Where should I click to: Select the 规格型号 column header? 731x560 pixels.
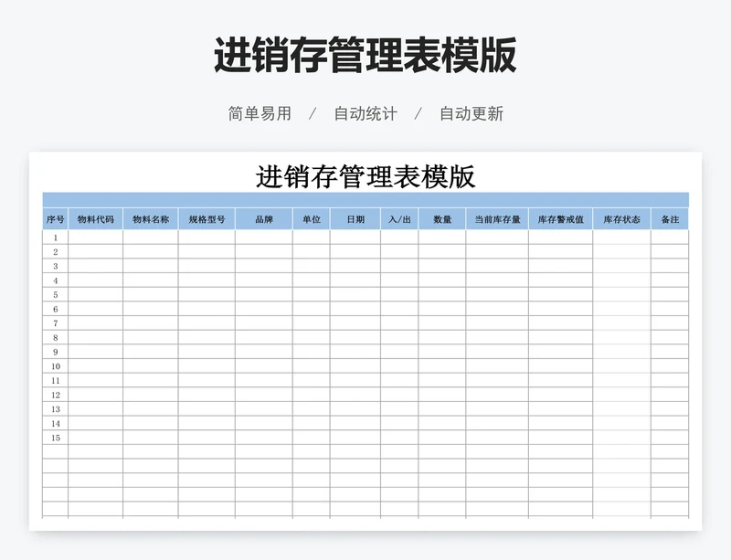(x=207, y=219)
